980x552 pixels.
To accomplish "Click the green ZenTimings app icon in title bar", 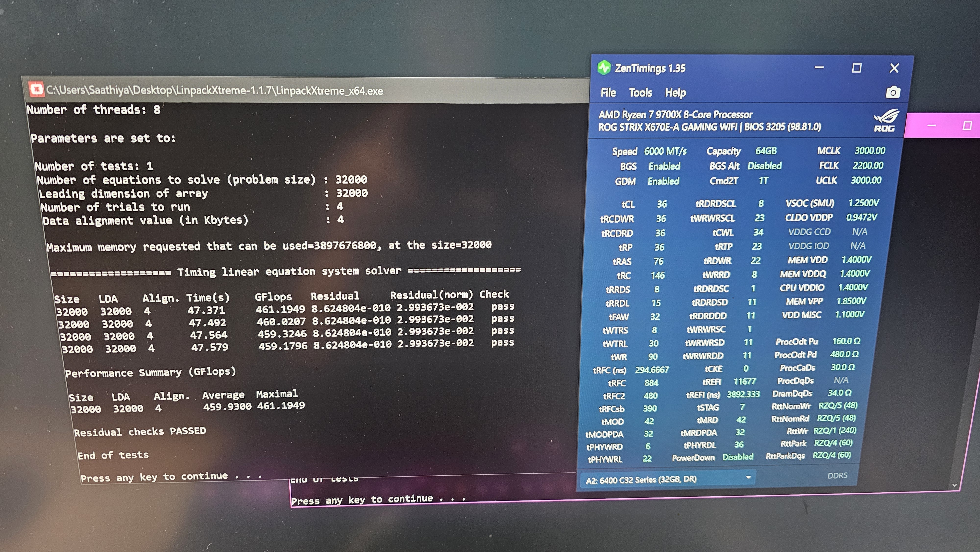I will coord(604,68).
